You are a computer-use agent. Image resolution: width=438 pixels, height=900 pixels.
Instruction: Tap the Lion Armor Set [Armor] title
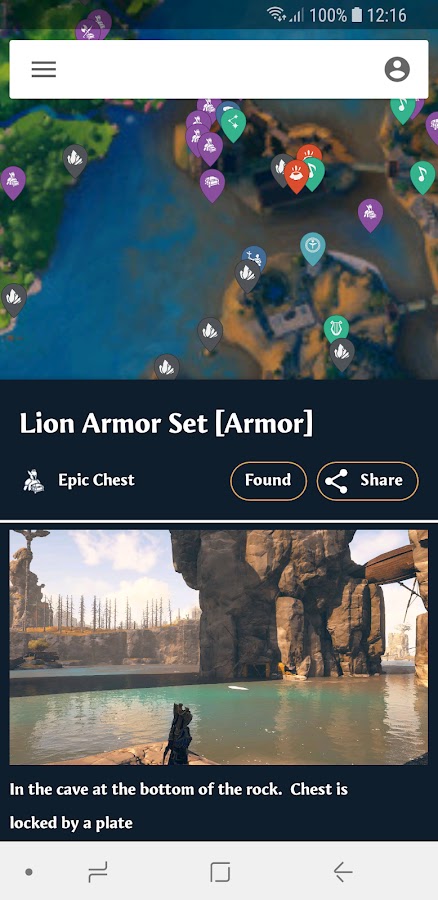[x=166, y=424]
